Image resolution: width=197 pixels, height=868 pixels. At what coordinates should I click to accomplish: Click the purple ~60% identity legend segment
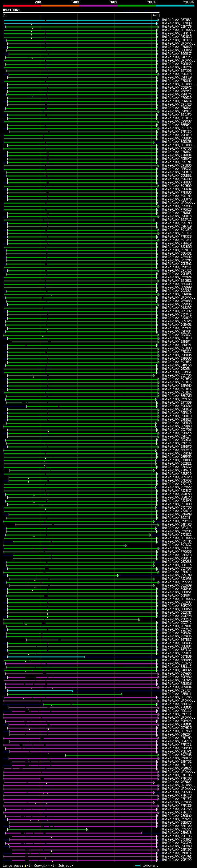coord(99,6)
